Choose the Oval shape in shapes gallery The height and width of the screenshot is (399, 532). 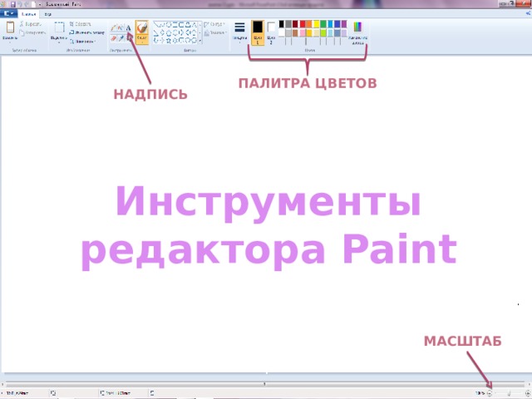(169, 25)
